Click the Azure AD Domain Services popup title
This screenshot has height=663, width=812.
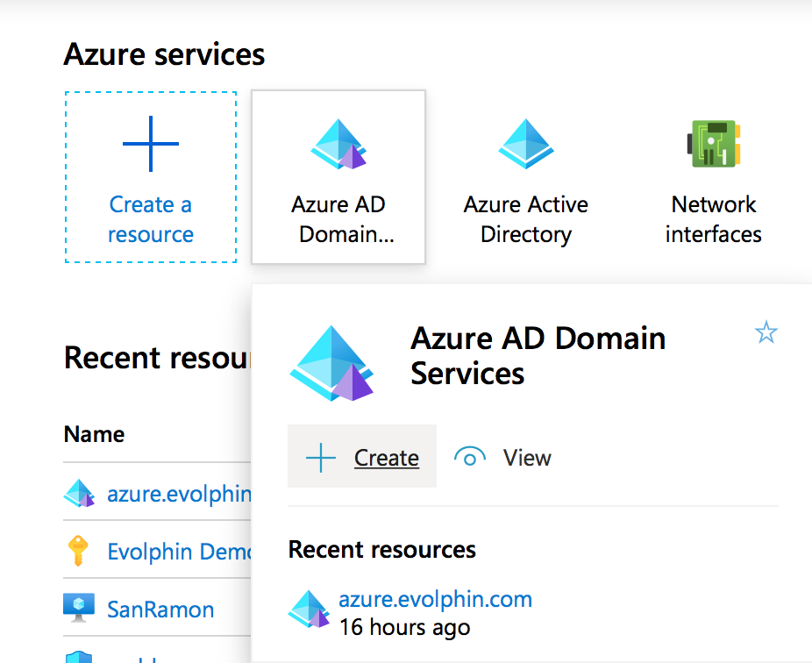[538, 356]
